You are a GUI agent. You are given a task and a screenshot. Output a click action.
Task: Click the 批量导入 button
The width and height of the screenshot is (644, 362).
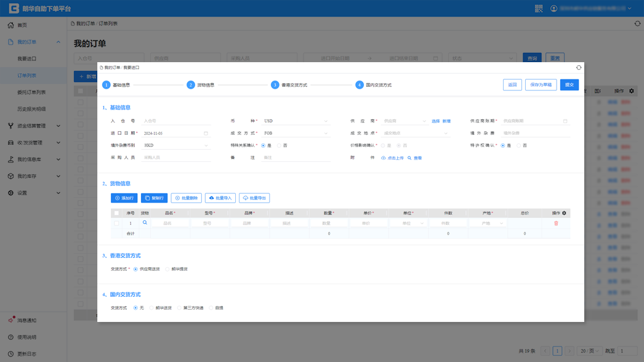point(220,198)
